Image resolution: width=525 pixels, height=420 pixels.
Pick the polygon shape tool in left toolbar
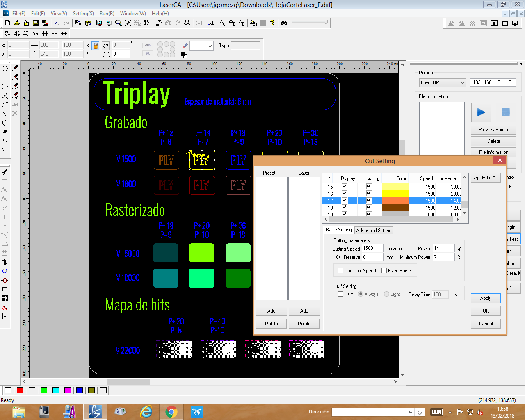(5, 123)
